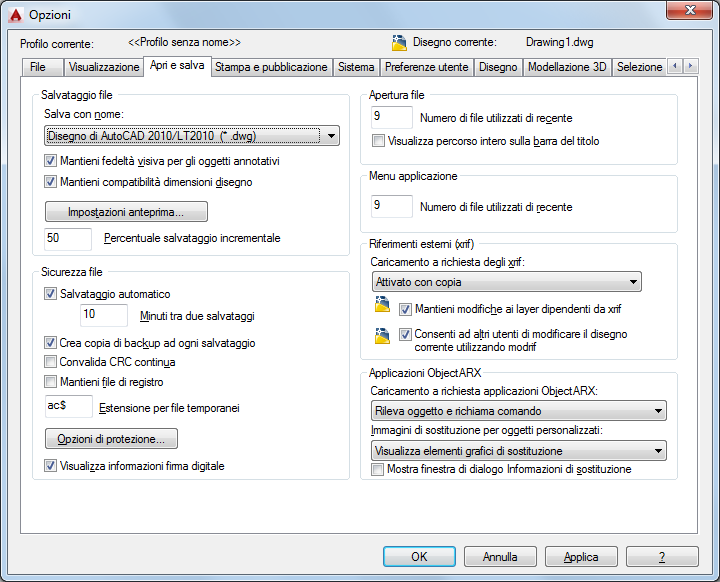Click the Drawing1.dwg file name text

559,42
